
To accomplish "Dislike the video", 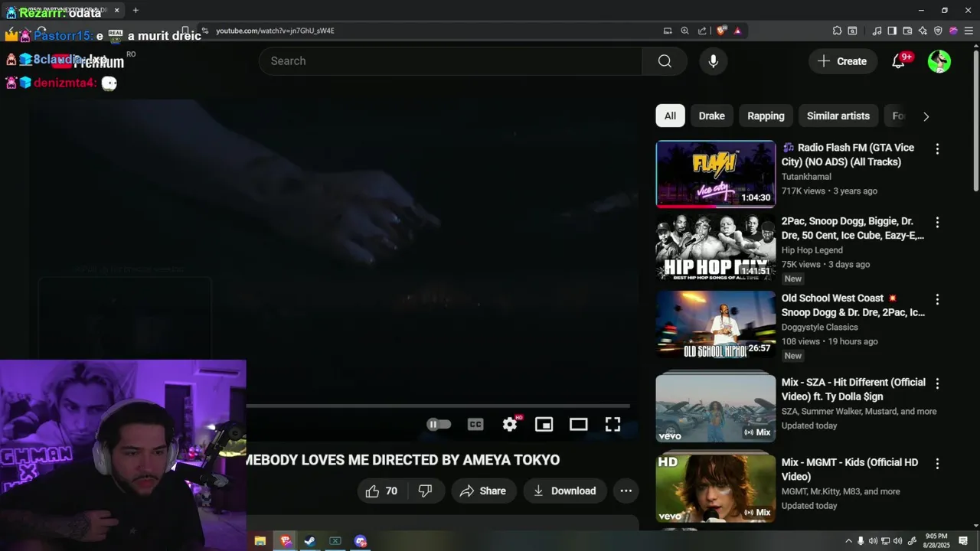I will (426, 491).
